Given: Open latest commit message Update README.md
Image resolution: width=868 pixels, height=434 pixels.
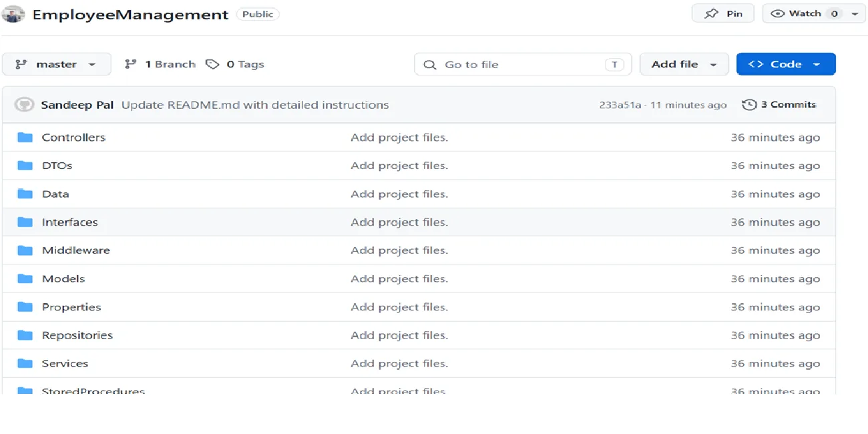Looking at the screenshot, I should tap(255, 105).
